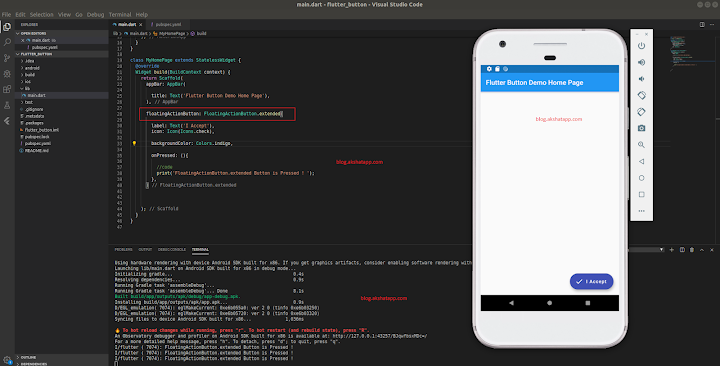Click the lightbulb quick-fix icon on line 33
The image size is (720, 366).
pos(134,143)
